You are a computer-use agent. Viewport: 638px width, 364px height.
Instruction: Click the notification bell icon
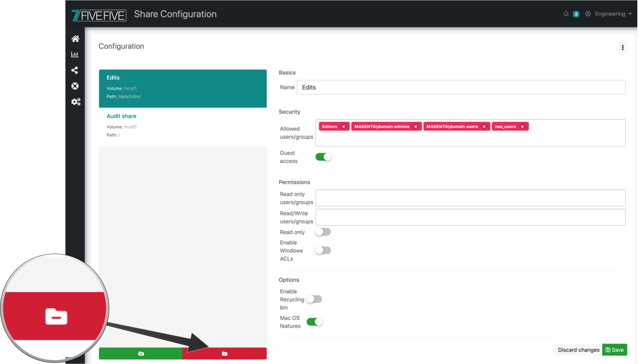pyautogui.click(x=566, y=14)
